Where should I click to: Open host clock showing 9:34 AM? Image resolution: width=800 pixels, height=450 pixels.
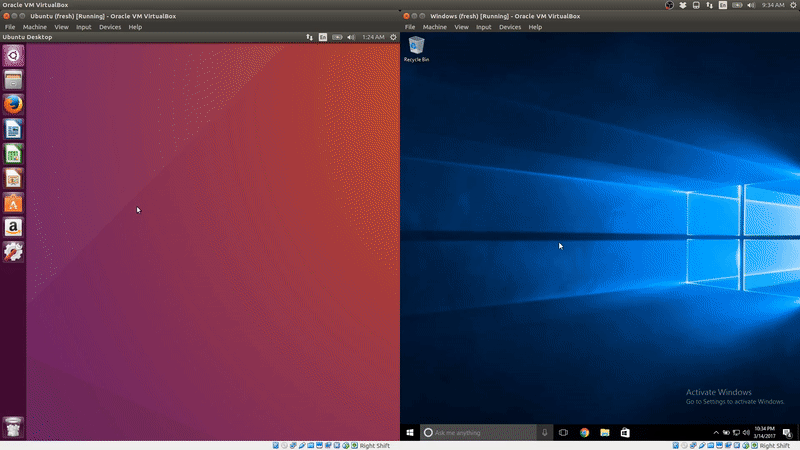(773, 5)
